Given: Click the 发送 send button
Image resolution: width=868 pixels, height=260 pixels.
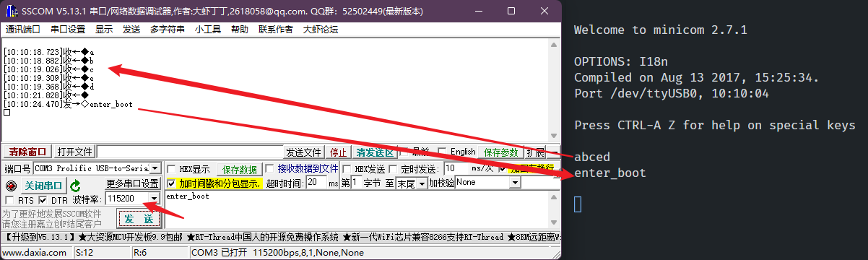Looking at the screenshot, I should pos(139,218).
